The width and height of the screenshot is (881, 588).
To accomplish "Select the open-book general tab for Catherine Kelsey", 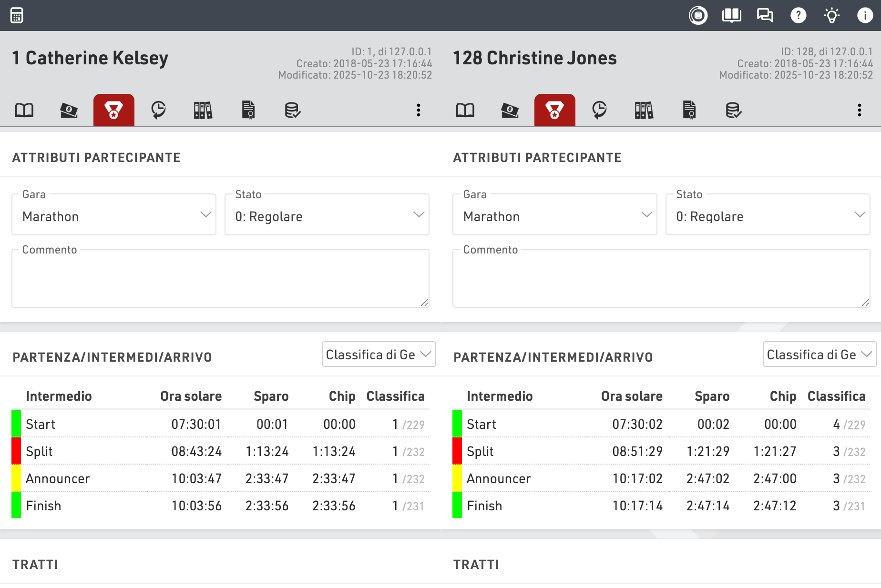I will (24, 111).
